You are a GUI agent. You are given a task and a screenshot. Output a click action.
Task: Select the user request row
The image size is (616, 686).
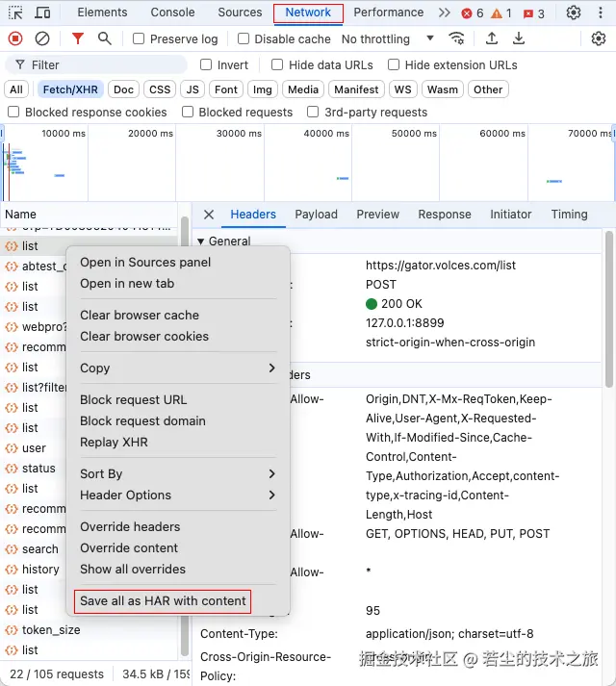click(35, 448)
